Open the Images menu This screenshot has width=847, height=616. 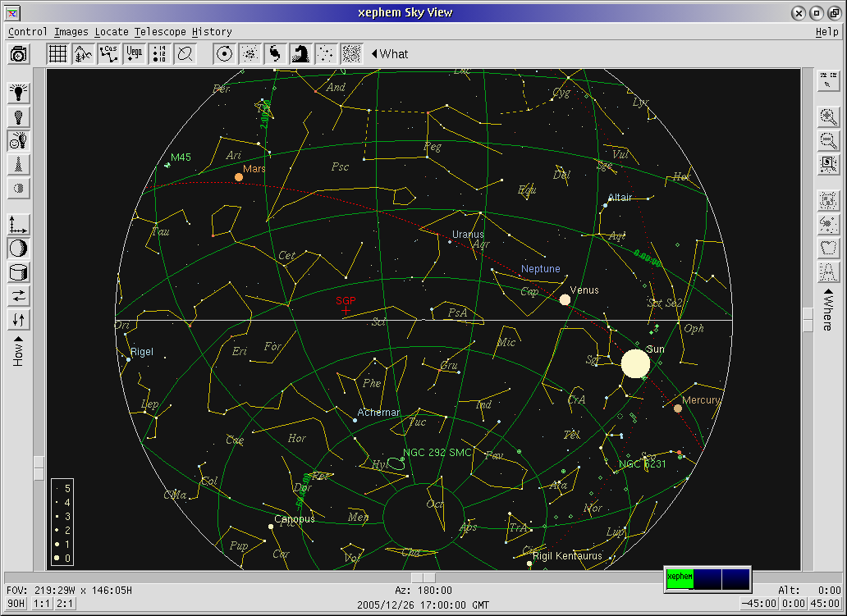click(x=71, y=32)
